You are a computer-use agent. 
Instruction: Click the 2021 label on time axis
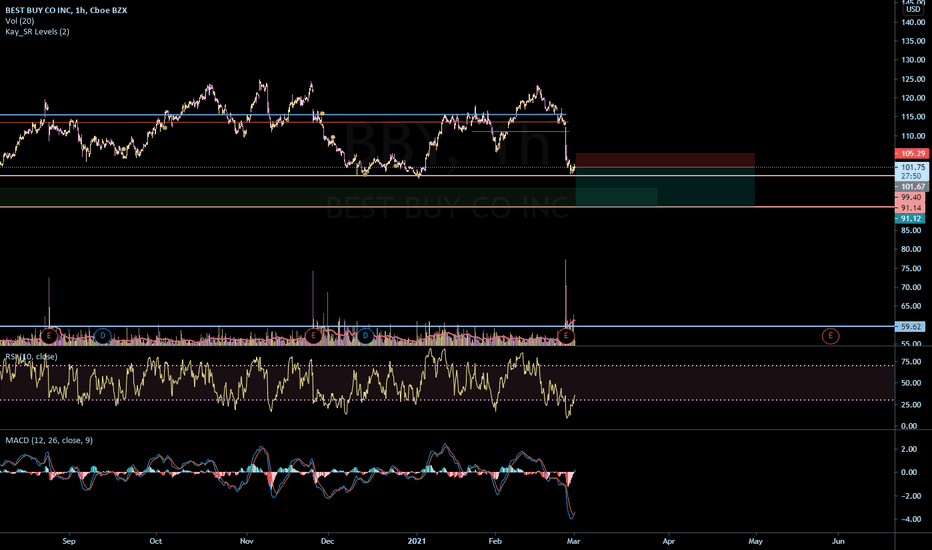[417, 541]
